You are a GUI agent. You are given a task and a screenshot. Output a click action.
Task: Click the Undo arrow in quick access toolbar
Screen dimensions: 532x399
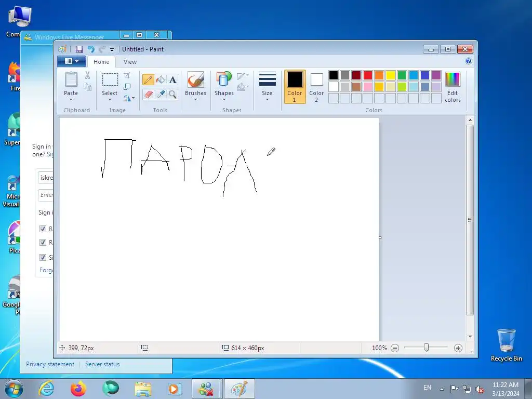point(91,49)
